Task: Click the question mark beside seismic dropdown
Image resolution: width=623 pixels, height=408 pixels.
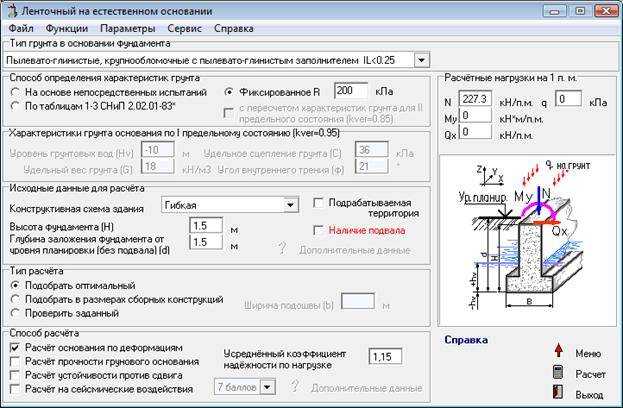Action: [294, 385]
